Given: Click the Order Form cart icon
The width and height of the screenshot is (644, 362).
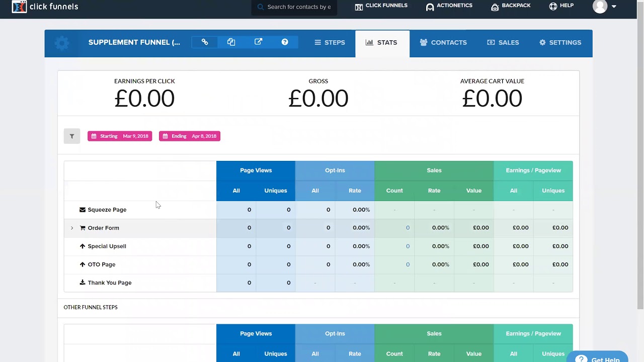Looking at the screenshot, I should [83, 228].
